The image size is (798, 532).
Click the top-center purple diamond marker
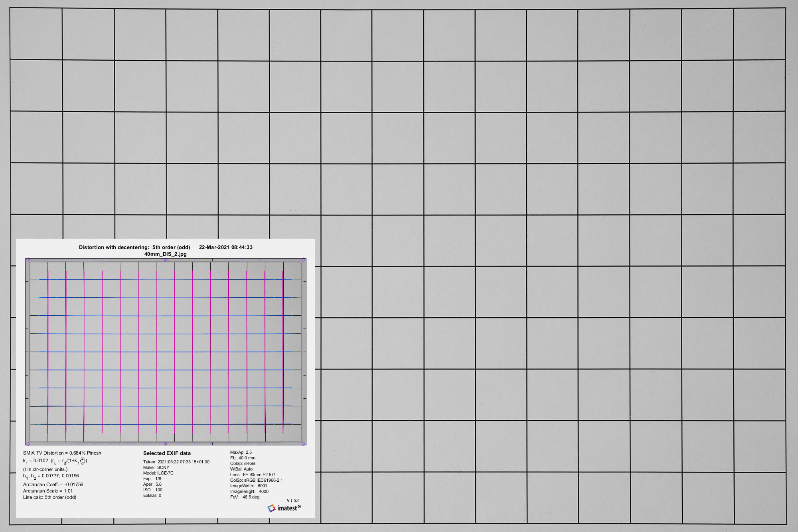[166, 260]
